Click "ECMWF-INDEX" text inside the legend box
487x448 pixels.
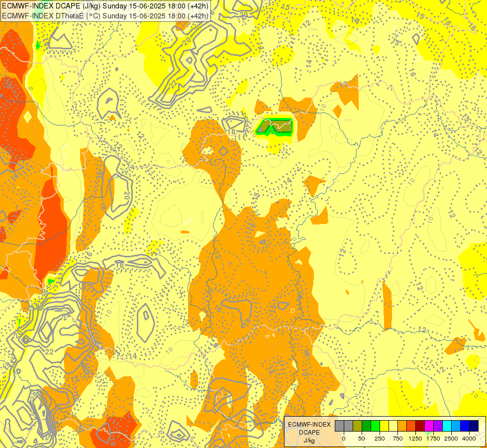point(309,425)
